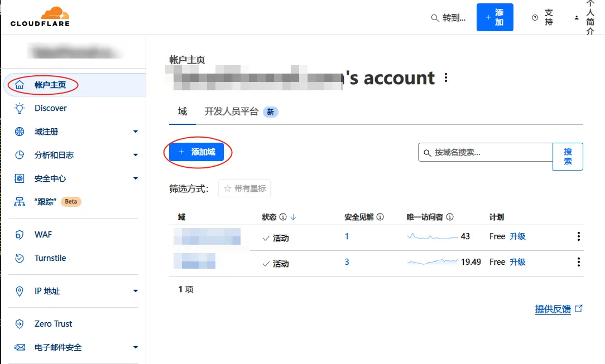605x364 pixels.
Task: Expand the 域注册 sidebar menu
Action: (x=135, y=131)
